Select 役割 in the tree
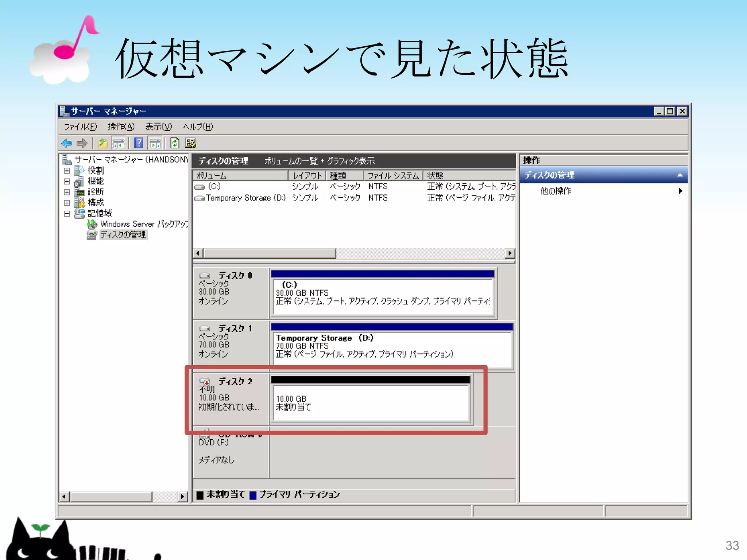 coord(96,171)
